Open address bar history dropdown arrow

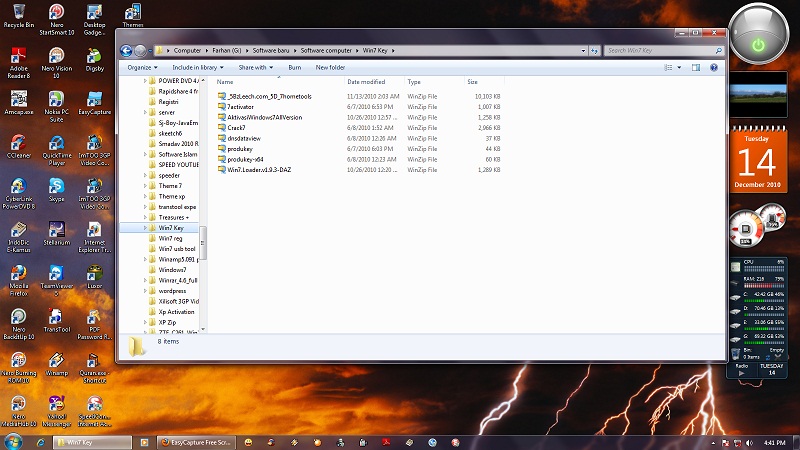(x=583, y=51)
